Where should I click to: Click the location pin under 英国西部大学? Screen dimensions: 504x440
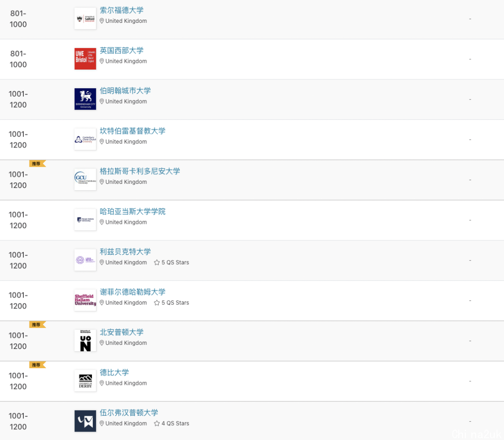[102, 61]
